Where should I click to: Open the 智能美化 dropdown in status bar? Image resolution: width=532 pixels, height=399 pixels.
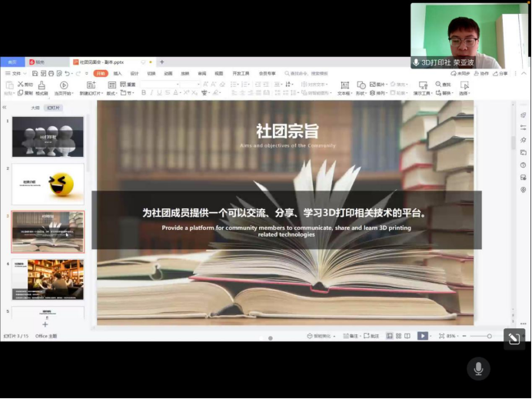(x=321, y=336)
